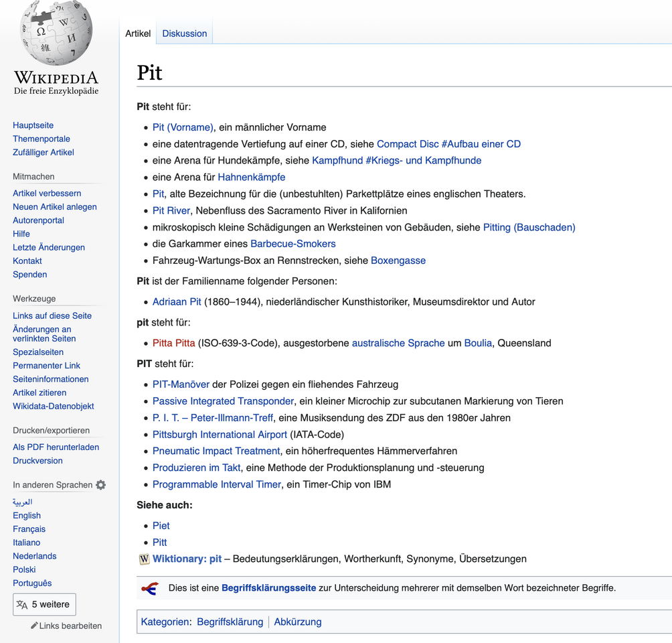Click the pencil icon beside Links bearbeiten
The width and height of the screenshot is (672, 643).
pos(34,626)
